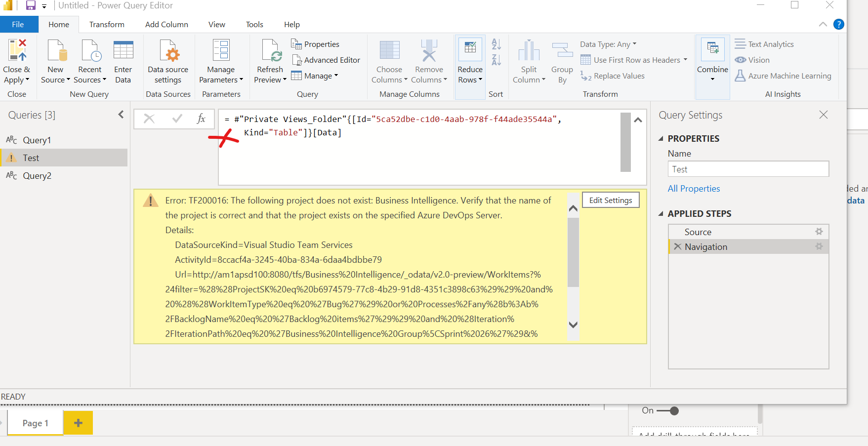Collapse the formula bar with the chevron
This screenshot has width=868, height=446.
pos(638,120)
